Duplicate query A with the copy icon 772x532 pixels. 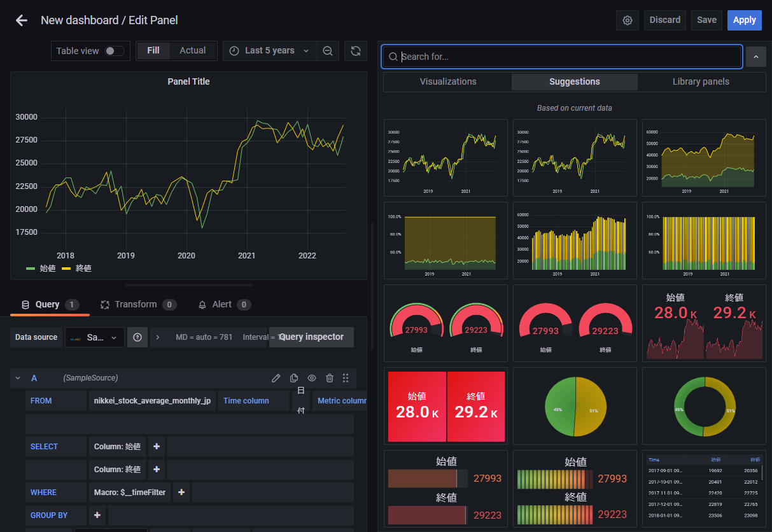[294, 378]
